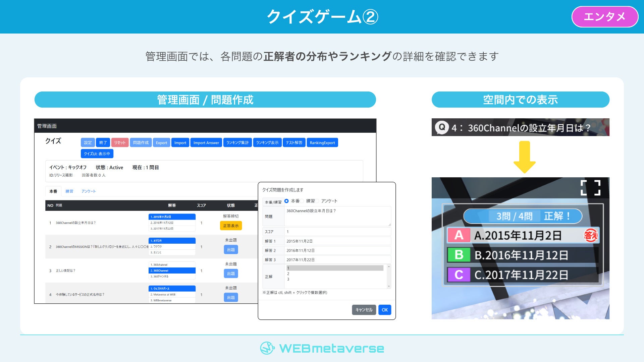644x362 pixels.
Task: Click the red 答え stamp icon
Action: click(591, 235)
